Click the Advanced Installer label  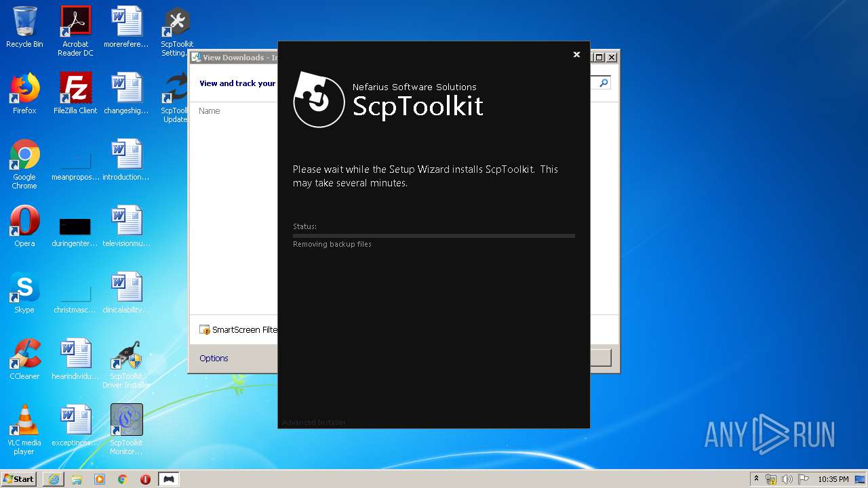(x=314, y=422)
